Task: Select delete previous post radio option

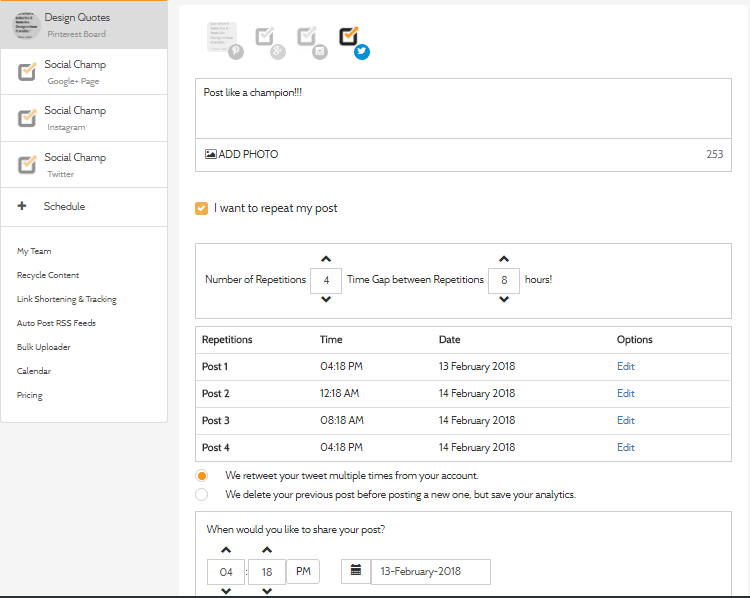Action: pos(202,494)
